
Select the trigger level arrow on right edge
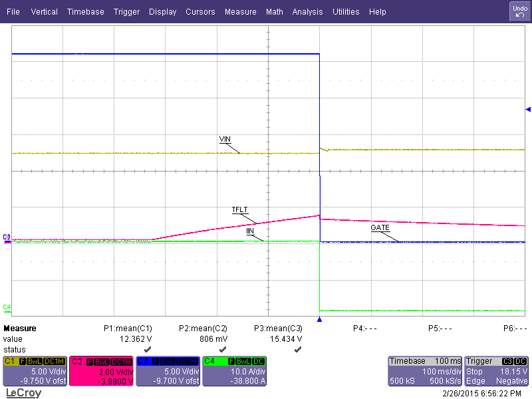point(527,110)
